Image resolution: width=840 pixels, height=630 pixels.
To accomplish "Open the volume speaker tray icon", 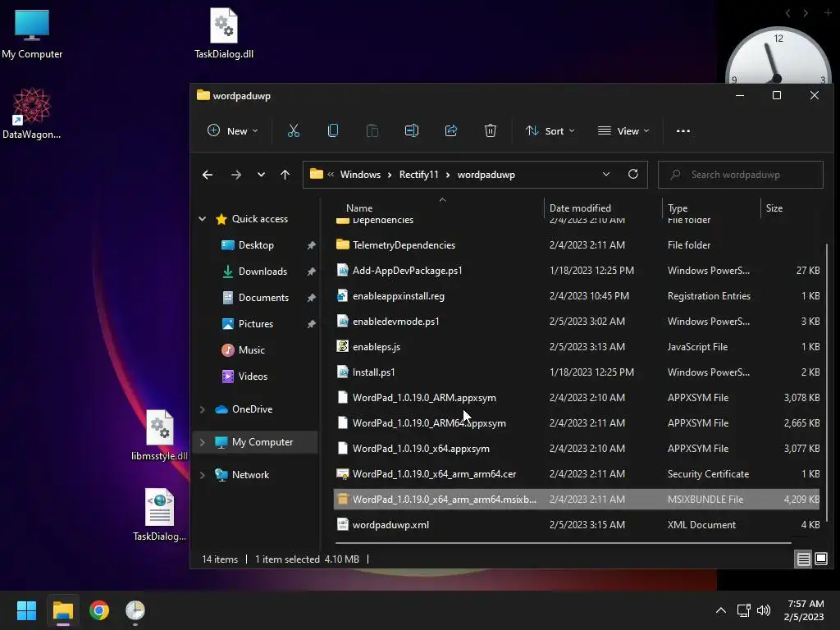I will tap(764, 610).
